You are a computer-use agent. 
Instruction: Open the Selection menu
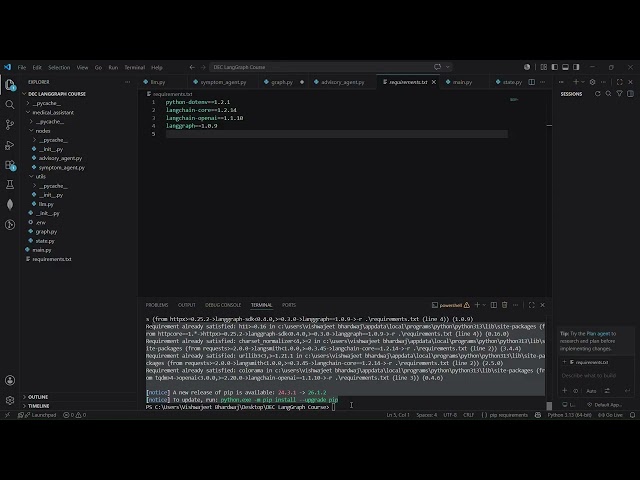click(59, 67)
